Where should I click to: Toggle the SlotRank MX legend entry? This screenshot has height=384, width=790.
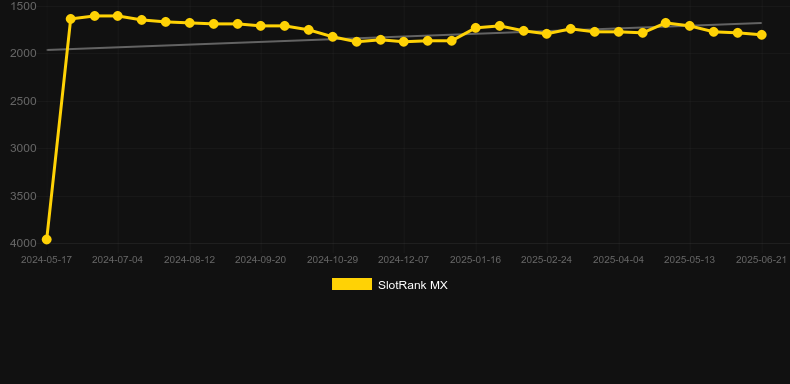pyautogui.click(x=389, y=285)
